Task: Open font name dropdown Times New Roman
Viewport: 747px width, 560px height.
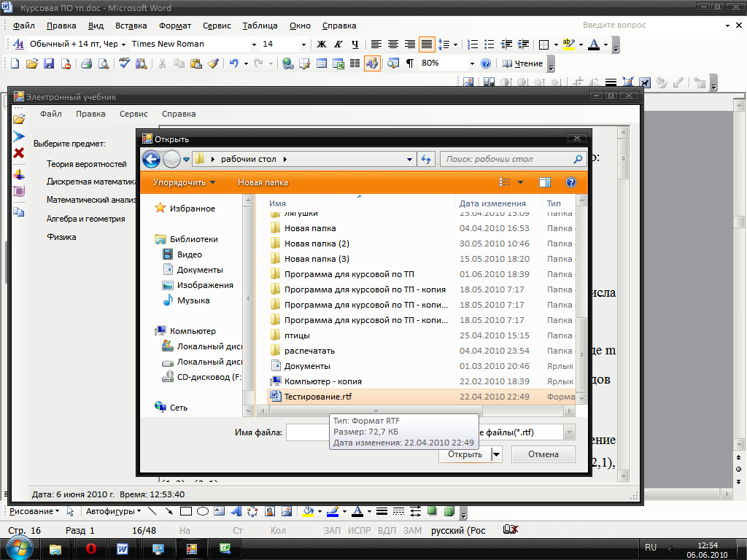Action: point(254,44)
